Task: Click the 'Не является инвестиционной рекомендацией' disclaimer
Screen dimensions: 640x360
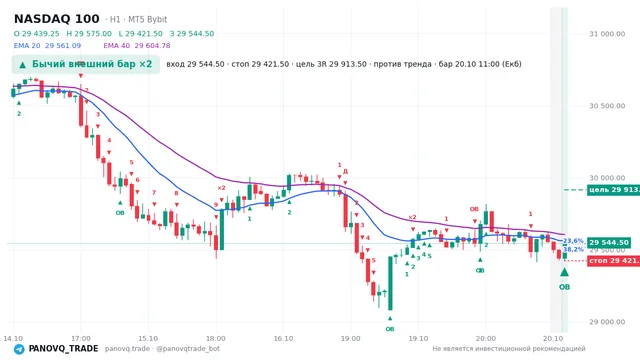Action: click(x=509, y=349)
